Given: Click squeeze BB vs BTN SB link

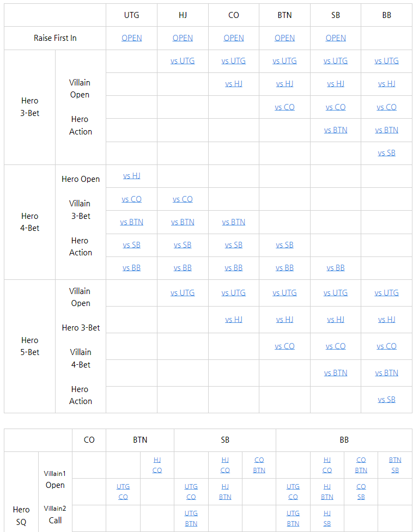Looking at the screenshot, I should (395, 465).
